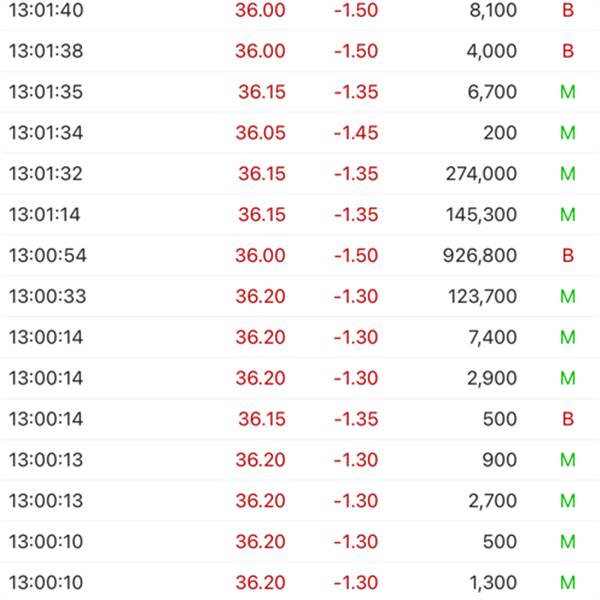Click the red B marker for 500 volume

pyautogui.click(x=568, y=419)
